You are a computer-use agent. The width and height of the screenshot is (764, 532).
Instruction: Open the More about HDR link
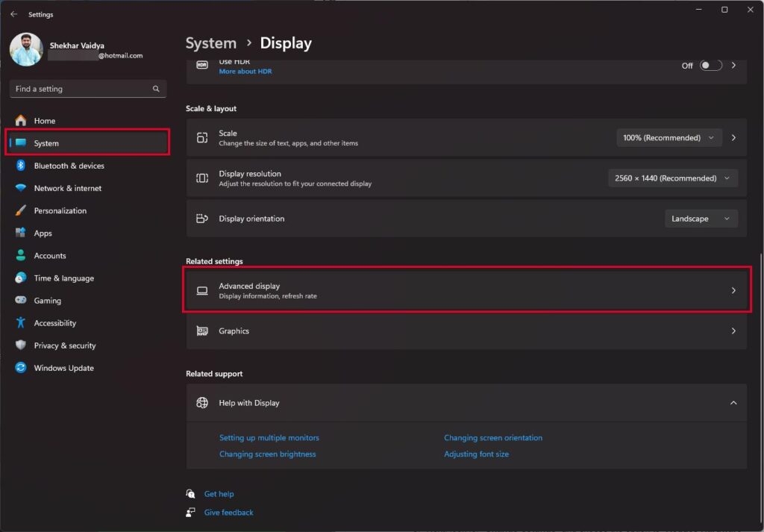[245, 71]
